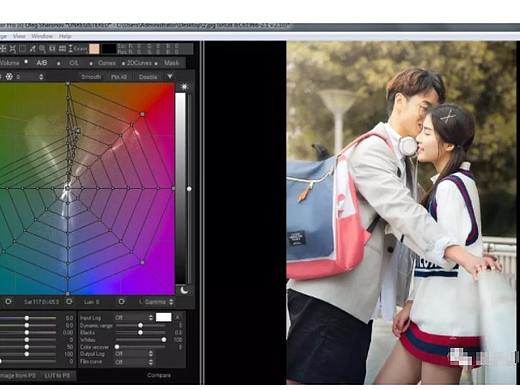Click the Whites slider handle
Screen dimensions: 520x390
pyautogui.click(x=164, y=340)
